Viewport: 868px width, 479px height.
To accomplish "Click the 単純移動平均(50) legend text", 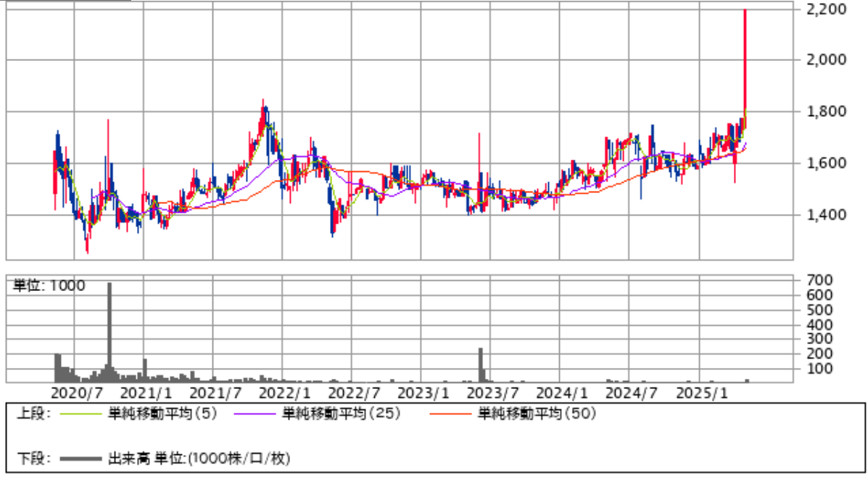I will 537,414.
